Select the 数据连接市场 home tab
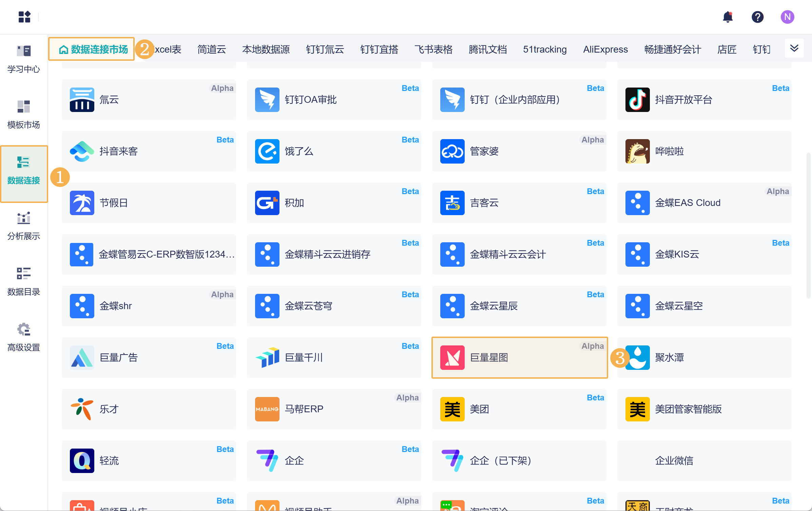The width and height of the screenshot is (812, 511). click(92, 50)
